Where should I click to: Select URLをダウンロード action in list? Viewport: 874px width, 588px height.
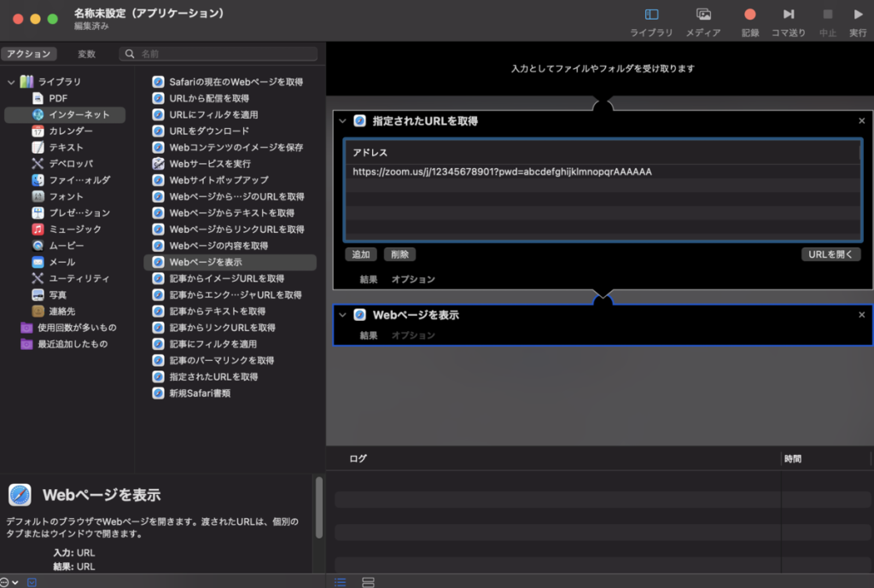tap(209, 131)
